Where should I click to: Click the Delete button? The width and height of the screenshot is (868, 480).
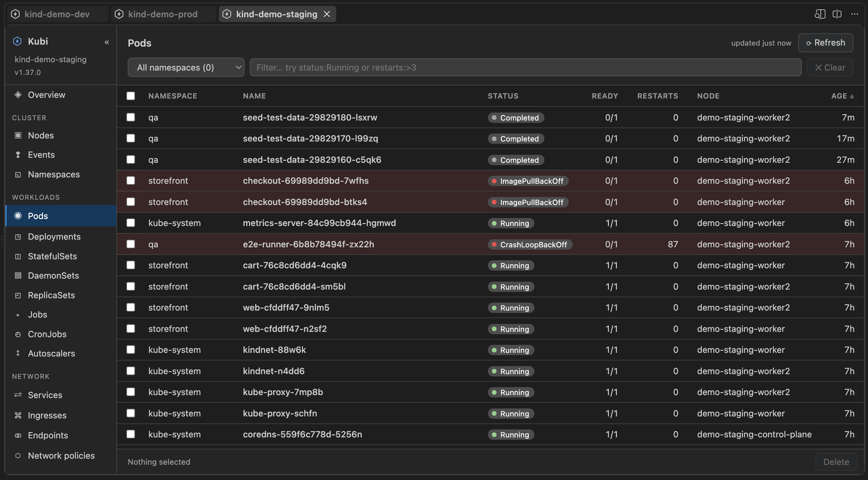tap(836, 462)
